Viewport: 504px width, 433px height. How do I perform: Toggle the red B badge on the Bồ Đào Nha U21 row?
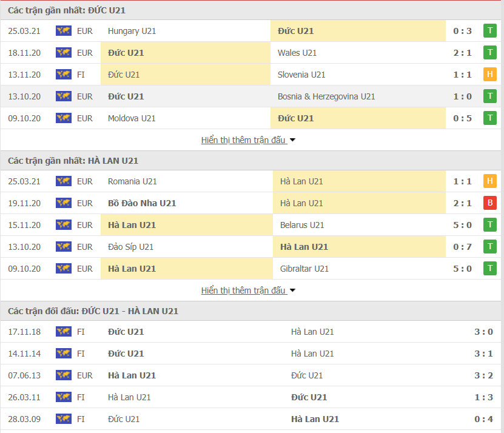(x=490, y=203)
